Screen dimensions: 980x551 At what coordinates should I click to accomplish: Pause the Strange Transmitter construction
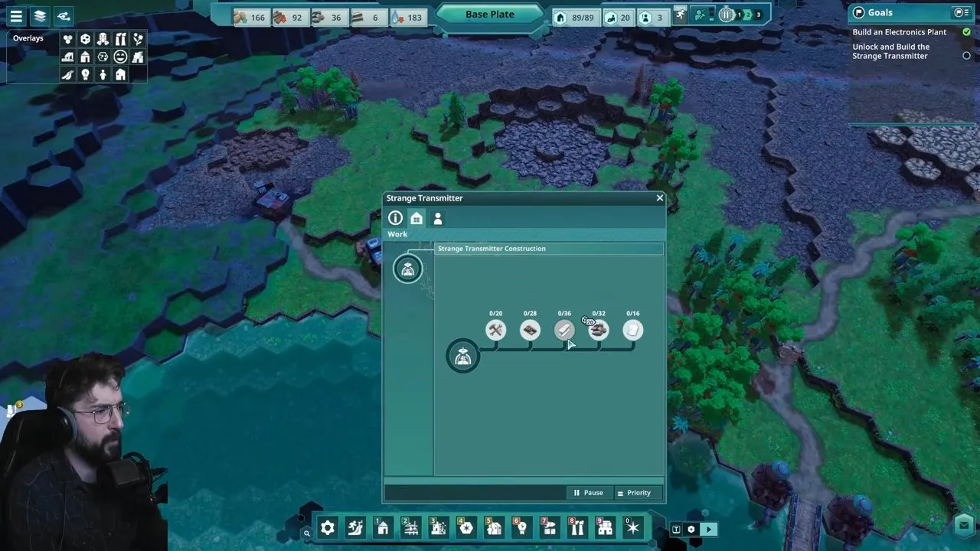[x=589, y=493]
